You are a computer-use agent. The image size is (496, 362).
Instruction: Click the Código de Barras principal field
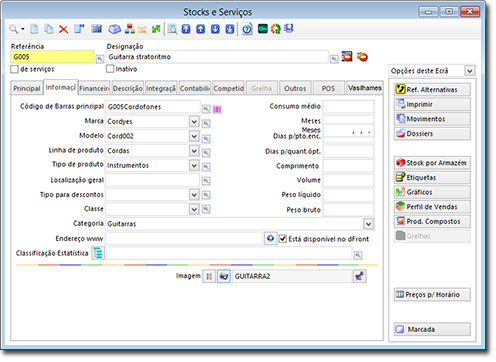point(153,107)
